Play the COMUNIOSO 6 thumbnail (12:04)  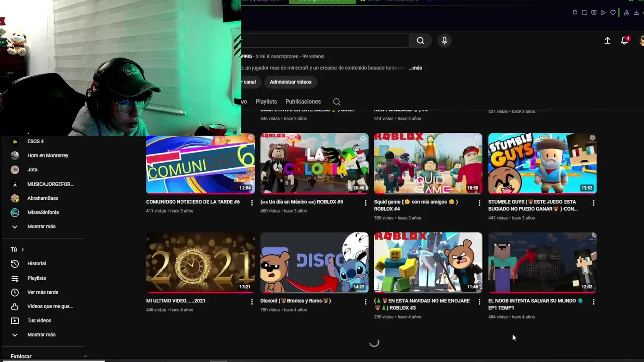tap(200, 163)
